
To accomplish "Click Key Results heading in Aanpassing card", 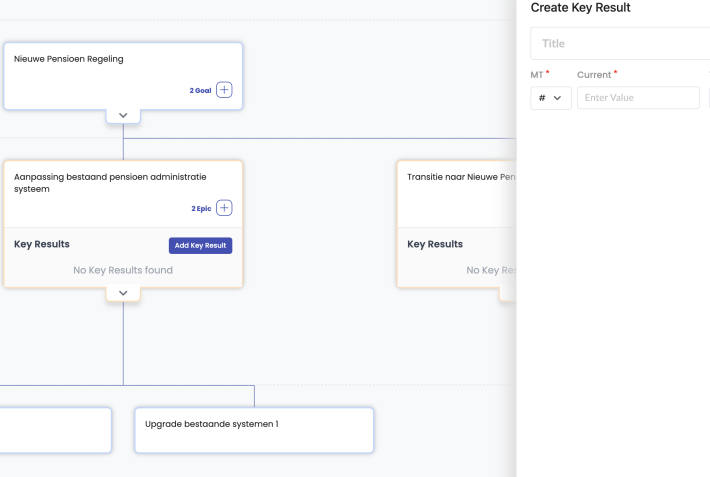I will pyautogui.click(x=42, y=244).
